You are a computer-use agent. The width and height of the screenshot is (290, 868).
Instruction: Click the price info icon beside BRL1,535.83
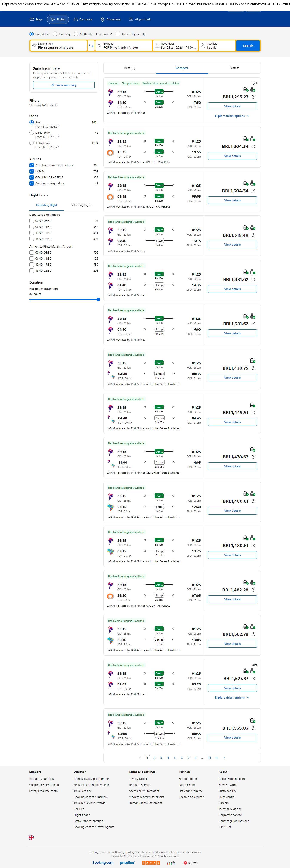click(253, 728)
